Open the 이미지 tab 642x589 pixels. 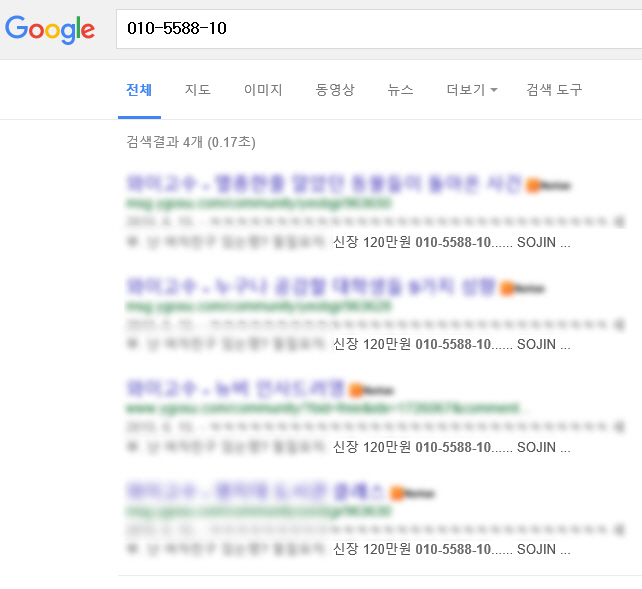263,90
